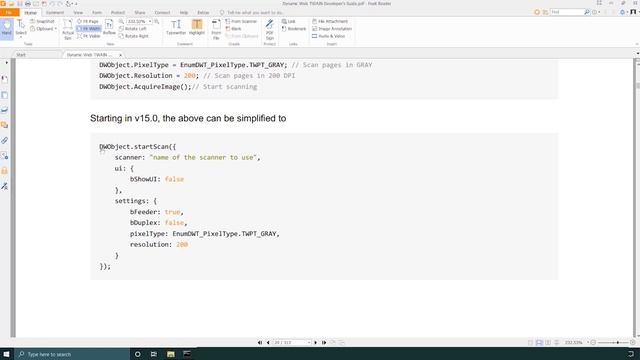640x360 pixels.
Task: Open the View ribbon tab
Action: point(78,13)
